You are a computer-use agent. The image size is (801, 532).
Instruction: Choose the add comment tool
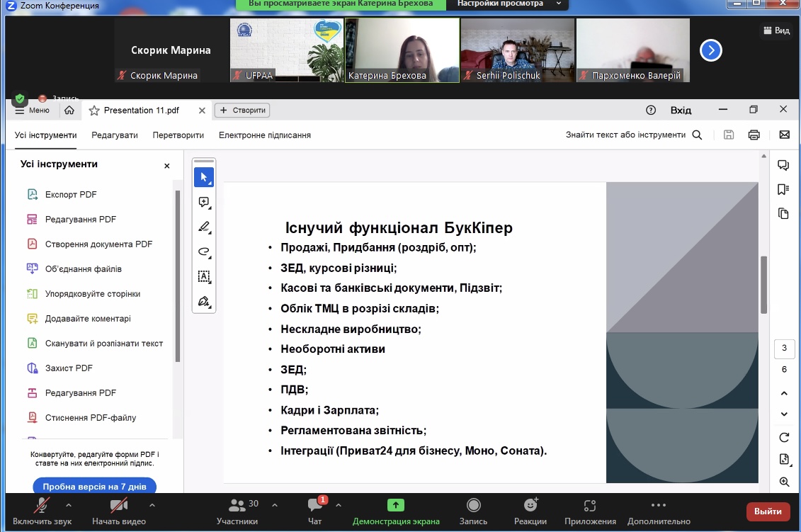point(204,203)
